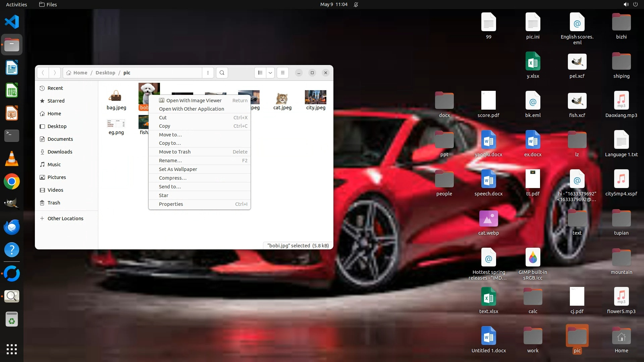Expand the view options dropdown arrow
Image resolution: width=644 pixels, height=362 pixels.
click(x=270, y=73)
